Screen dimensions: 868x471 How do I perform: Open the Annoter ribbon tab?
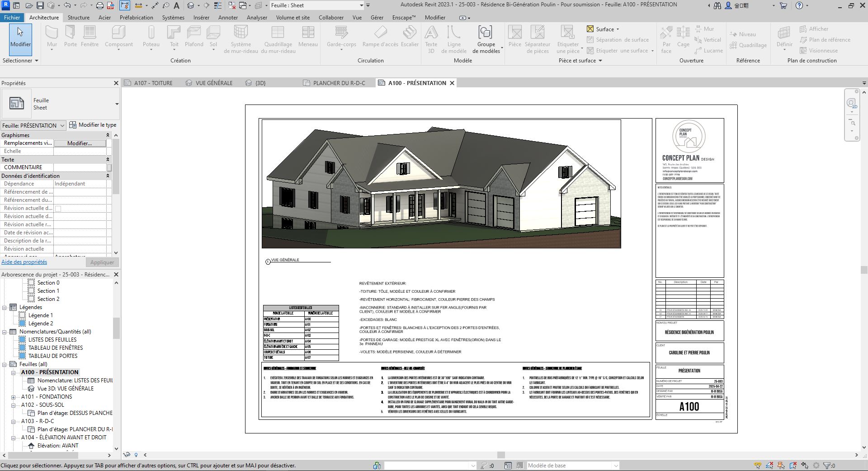pos(228,18)
